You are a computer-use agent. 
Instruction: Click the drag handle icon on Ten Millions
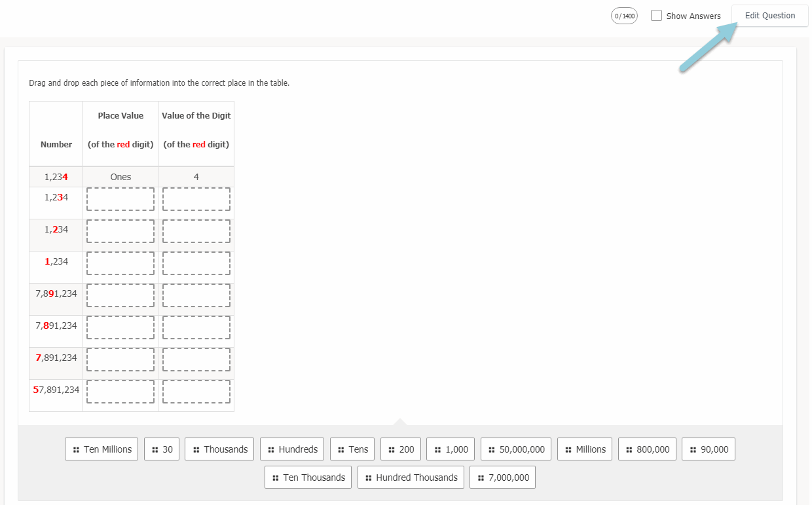pos(77,450)
